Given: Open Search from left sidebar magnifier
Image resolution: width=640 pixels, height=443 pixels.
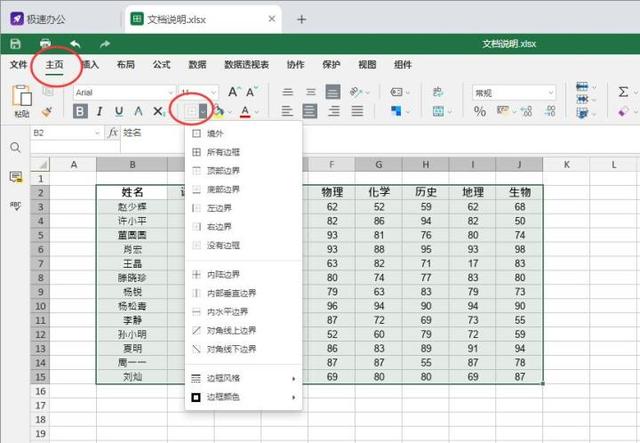Looking at the screenshot, I should click(x=15, y=147).
